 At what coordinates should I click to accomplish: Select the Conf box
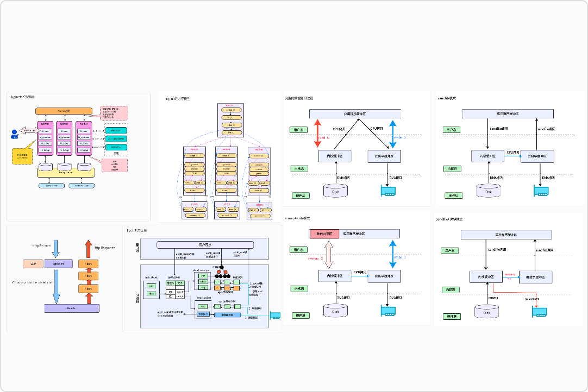[x=33, y=264]
